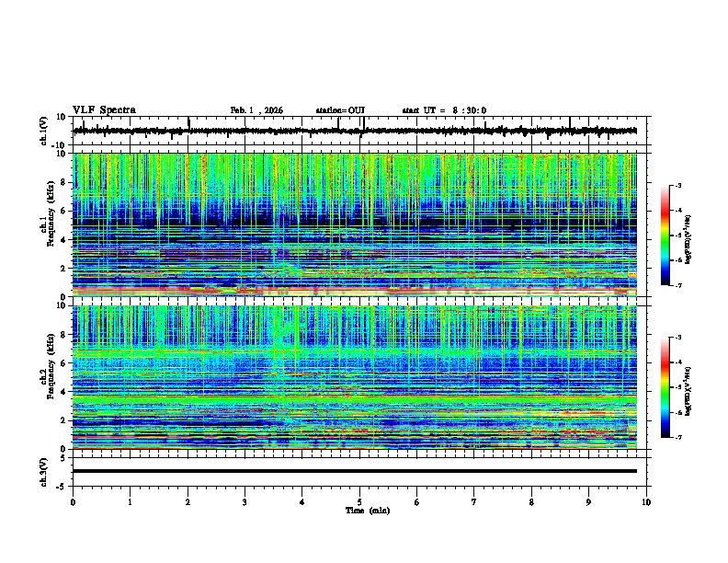Screen dimensions: 728x563
Task: Click the thick black ch.3 voltage line
Action: [355, 471]
